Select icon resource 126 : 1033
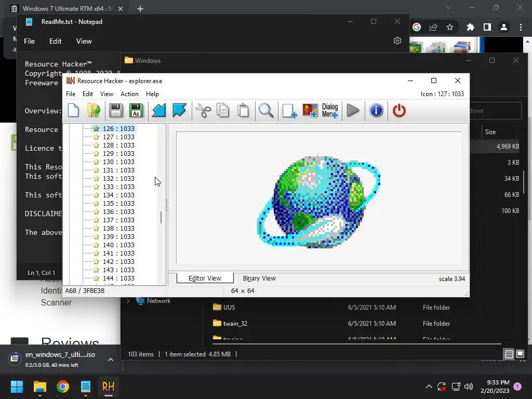532x399 pixels. pyautogui.click(x=114, y=129)
